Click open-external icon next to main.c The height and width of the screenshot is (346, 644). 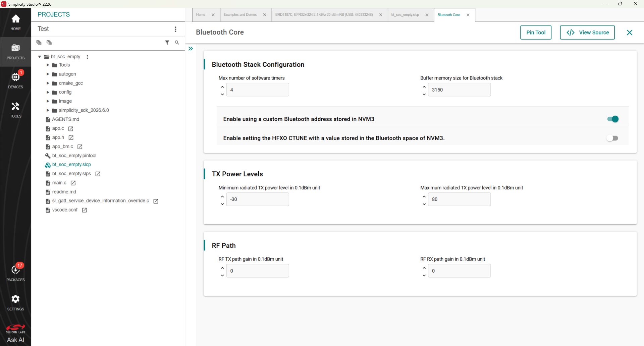click(73, 183)
